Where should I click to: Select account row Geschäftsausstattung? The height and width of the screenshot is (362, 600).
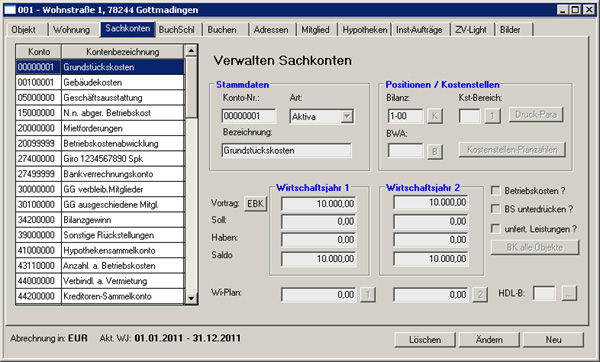(x=100, y=98)
